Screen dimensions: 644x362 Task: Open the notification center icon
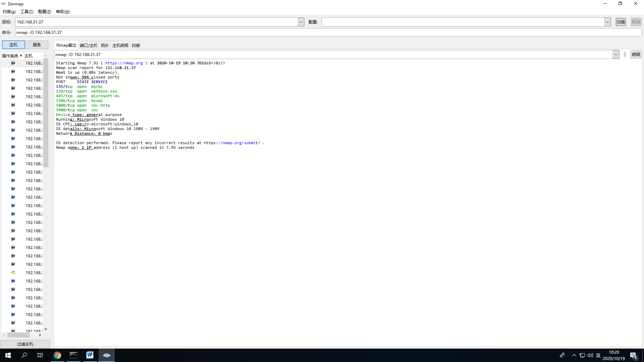tap(633, 355)
